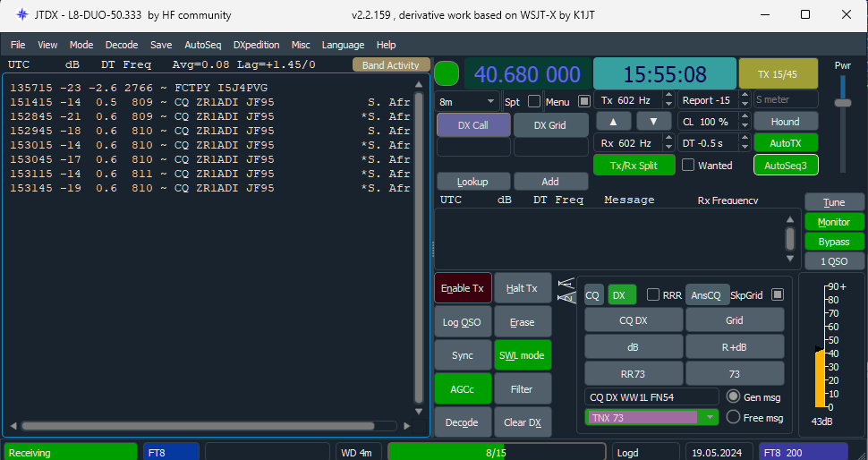868x460 pixels.
Task: Click the Band Activity vertical scrollbar
Action: click(x=419, y=246)
